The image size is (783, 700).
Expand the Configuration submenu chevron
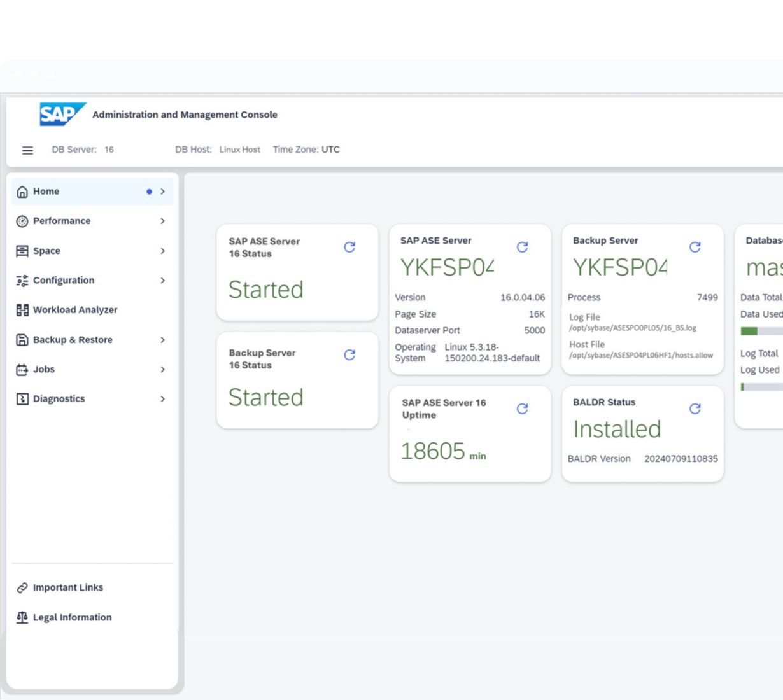163,280
